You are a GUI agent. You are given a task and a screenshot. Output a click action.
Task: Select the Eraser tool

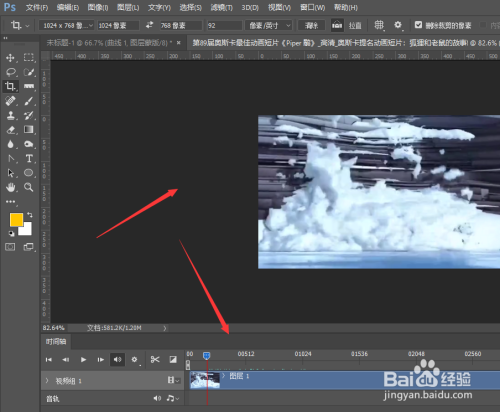point(11,130)
